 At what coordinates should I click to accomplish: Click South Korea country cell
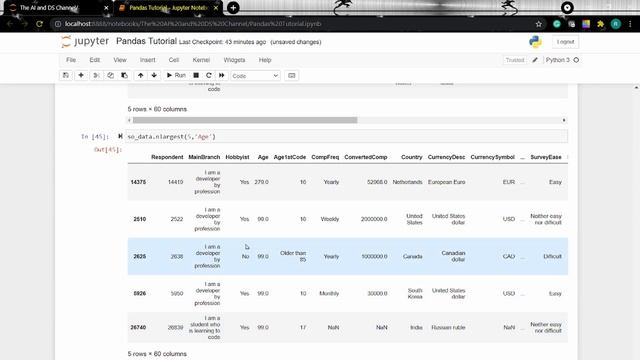pos(415,293)
